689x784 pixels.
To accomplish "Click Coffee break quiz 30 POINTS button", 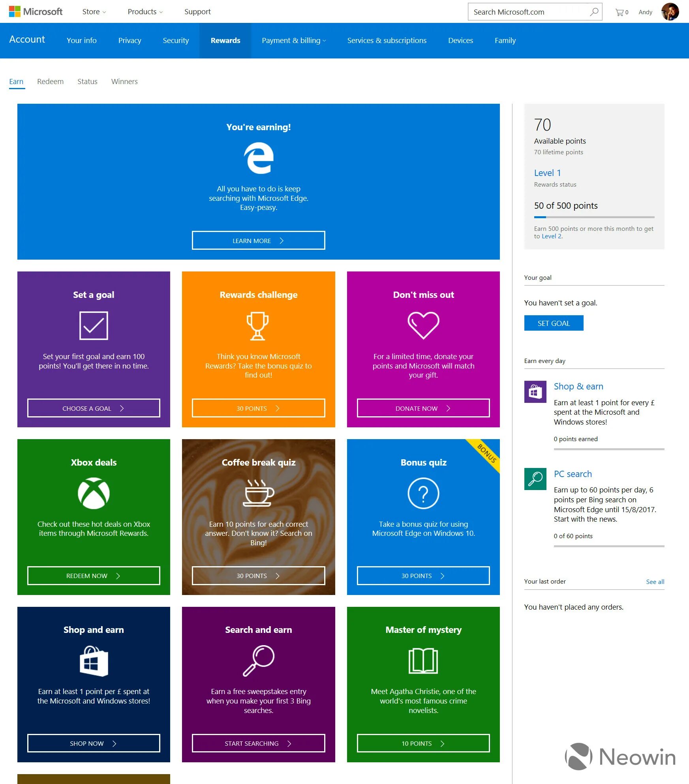I will (x=259, y=576).
